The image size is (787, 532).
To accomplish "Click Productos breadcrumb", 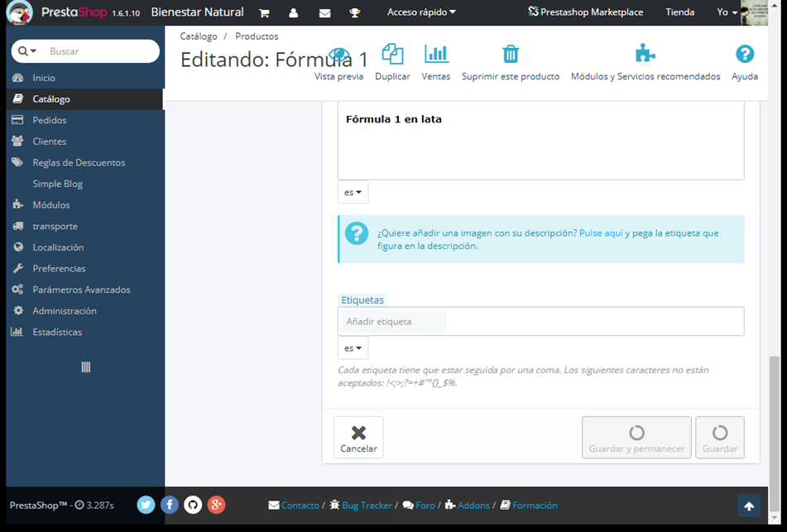I will (x=257, y=36).
